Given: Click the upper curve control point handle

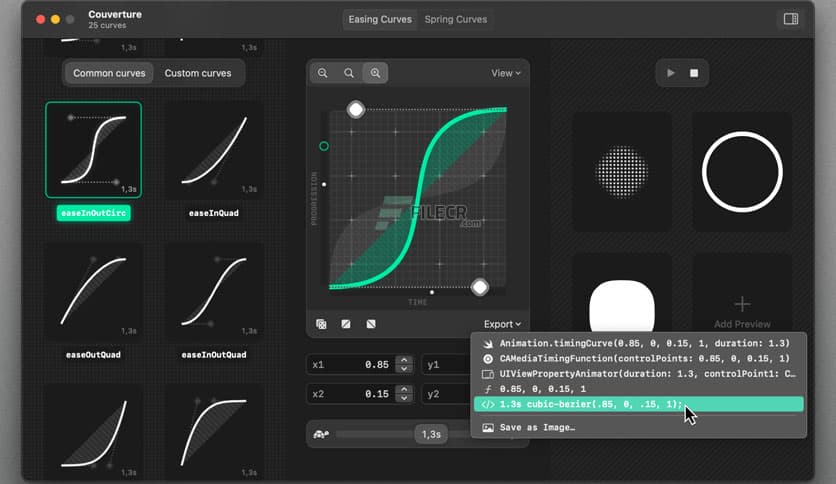Looking at the screenshot, I should point(356,110).
